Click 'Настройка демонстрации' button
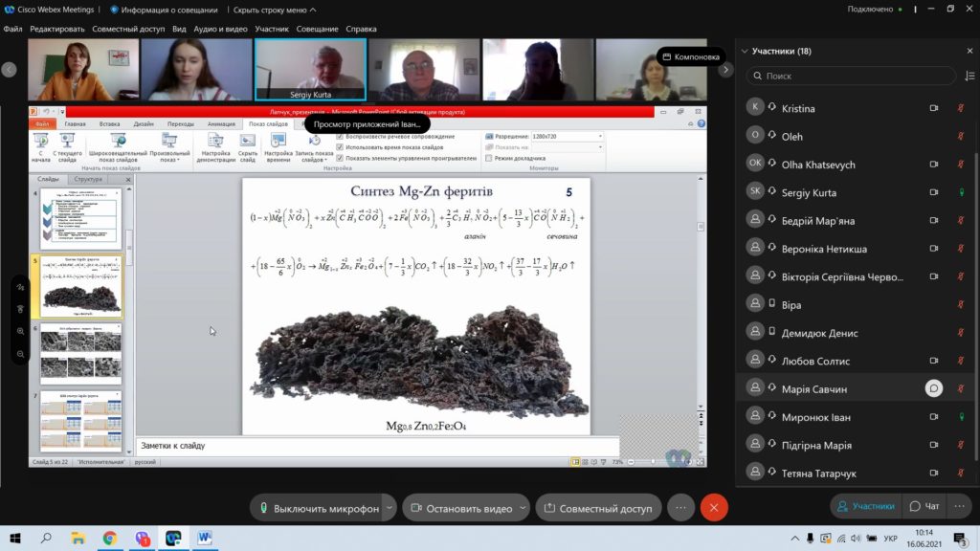 215,147
